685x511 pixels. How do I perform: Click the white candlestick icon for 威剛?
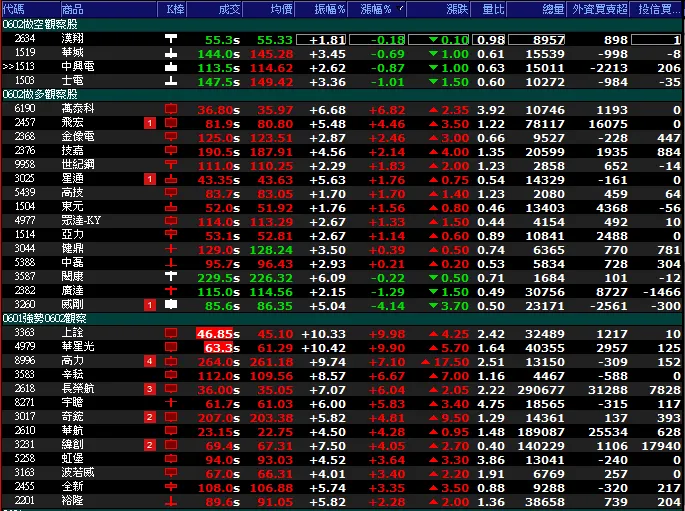(171, 305)
